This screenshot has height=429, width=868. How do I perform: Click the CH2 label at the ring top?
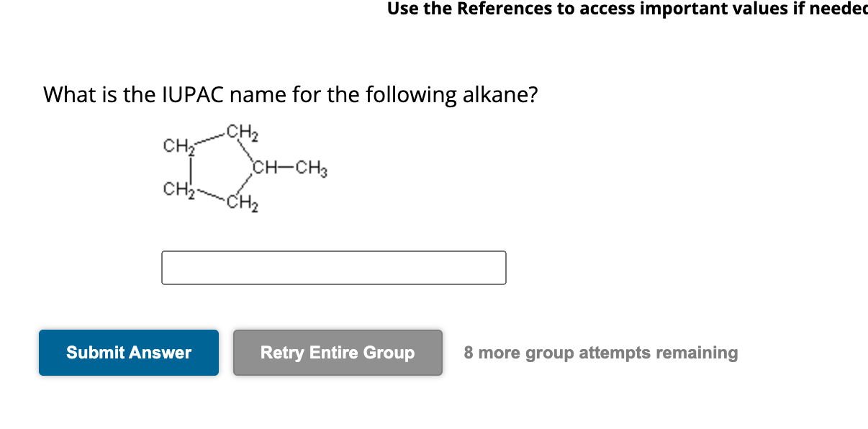pyautogui.click(x=241, y=132)
